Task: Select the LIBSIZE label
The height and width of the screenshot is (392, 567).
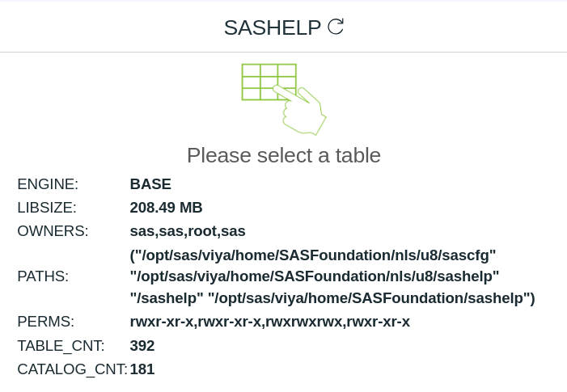Action: coord(49,208)
